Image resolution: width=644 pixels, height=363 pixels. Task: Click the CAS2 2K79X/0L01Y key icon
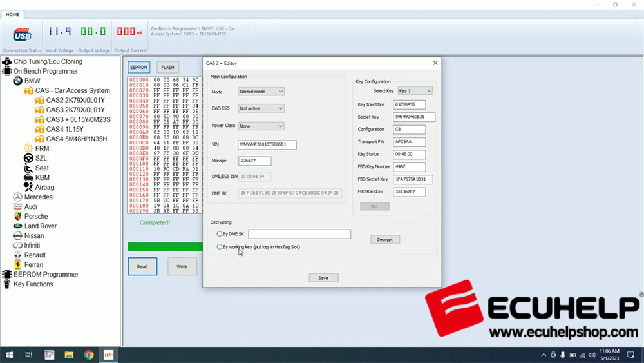(x=39, y=101)
